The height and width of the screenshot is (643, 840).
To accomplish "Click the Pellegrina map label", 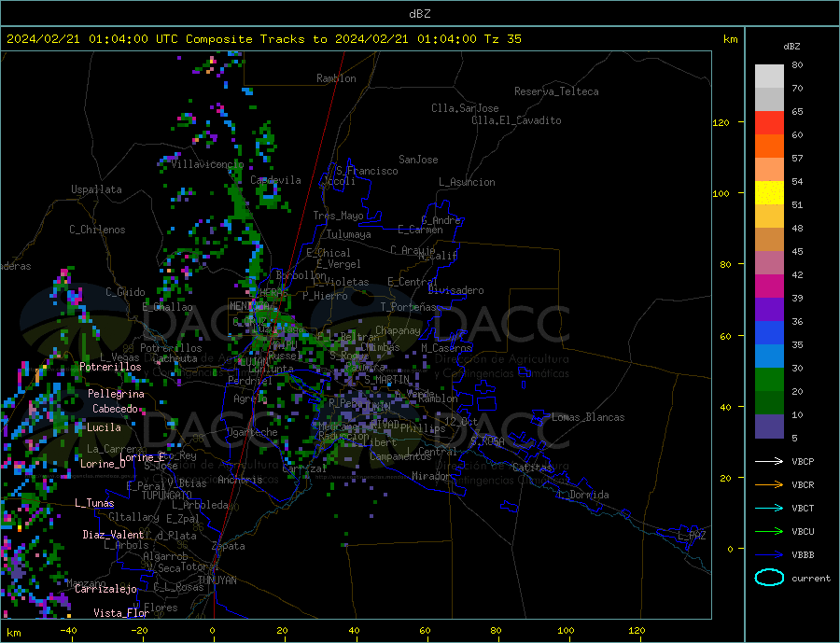I will click(x=116, y=394).
